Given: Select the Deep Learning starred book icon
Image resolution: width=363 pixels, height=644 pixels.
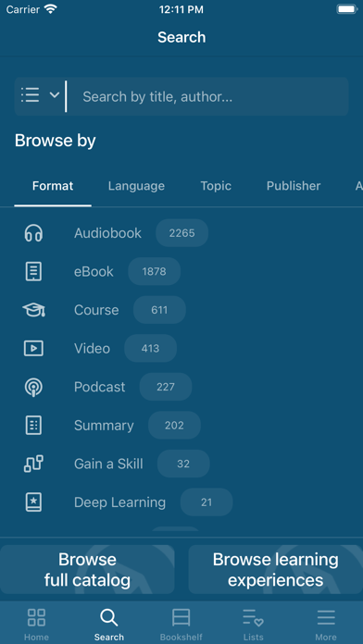Looking at the screenshot, I should (x=33, y=502).
